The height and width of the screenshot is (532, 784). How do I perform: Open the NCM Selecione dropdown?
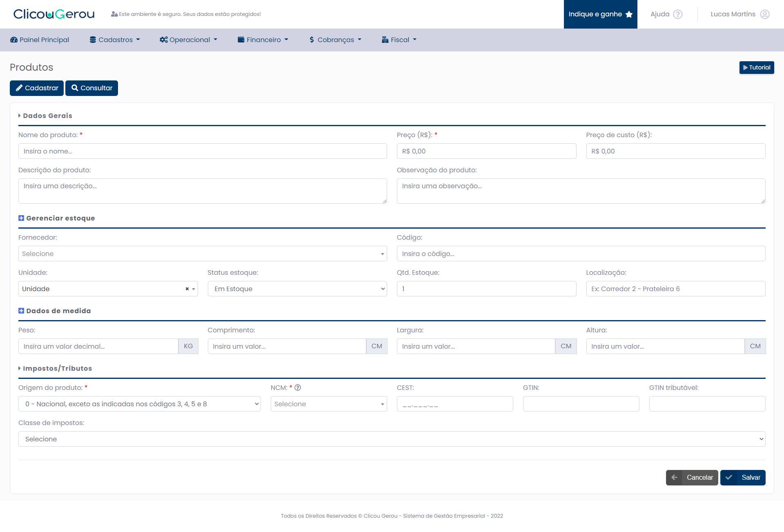click(x=329, y=404)
